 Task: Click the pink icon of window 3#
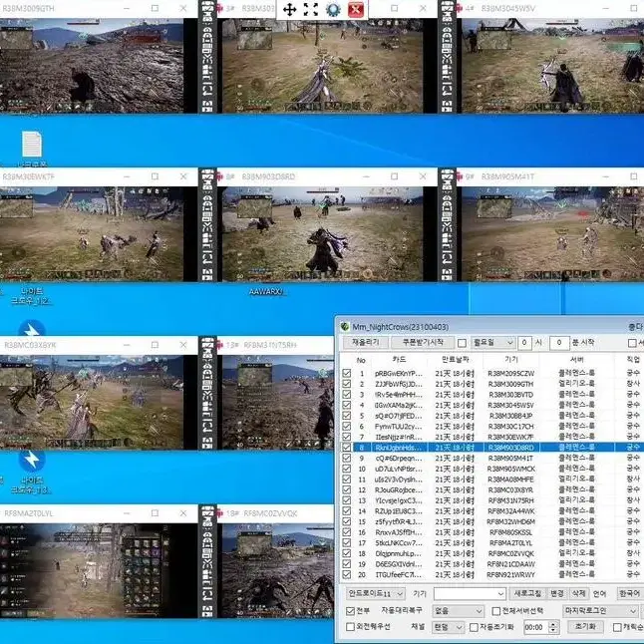click(x=220, y=8)
